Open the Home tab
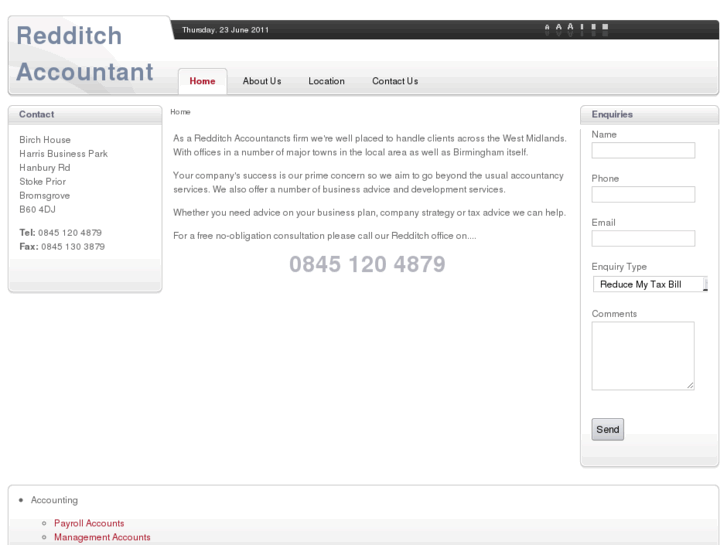This screenshot has width=727, height=545. coord(202,81)
